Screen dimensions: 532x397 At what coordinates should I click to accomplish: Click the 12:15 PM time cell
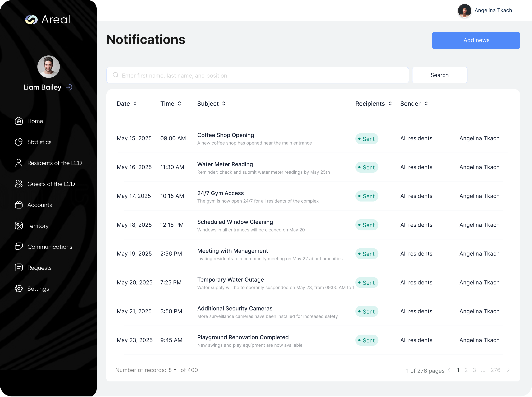[172, 225]
